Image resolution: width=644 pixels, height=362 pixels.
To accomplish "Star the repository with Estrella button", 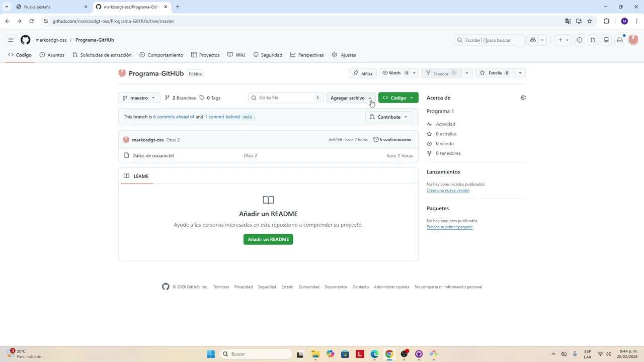I will tap(495, 73).
